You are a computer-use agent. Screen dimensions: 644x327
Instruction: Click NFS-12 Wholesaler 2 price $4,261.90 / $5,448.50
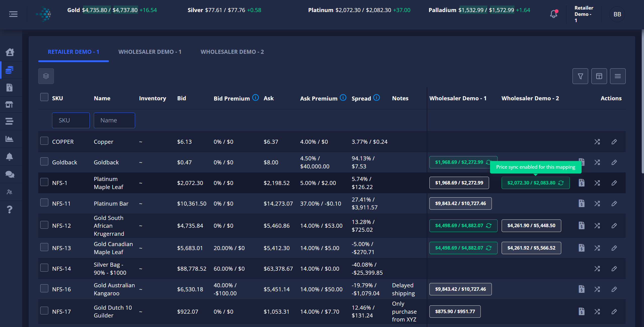coord(531,226)
